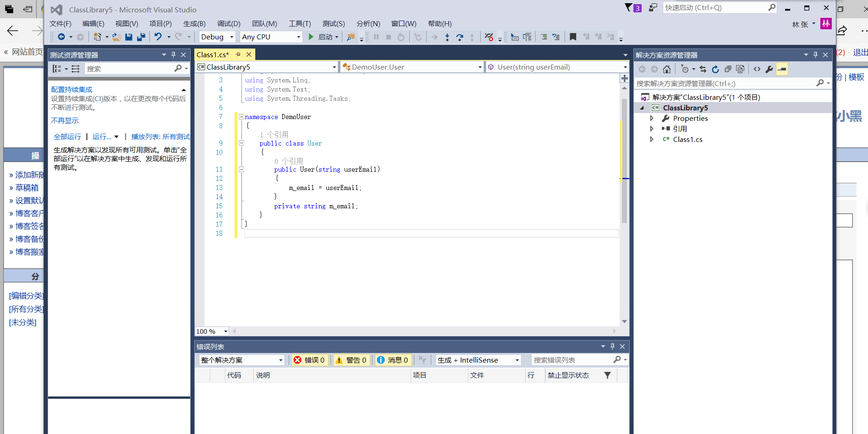
Task: Click the Home icon in Solution Explorer
Action: (667, 69)
